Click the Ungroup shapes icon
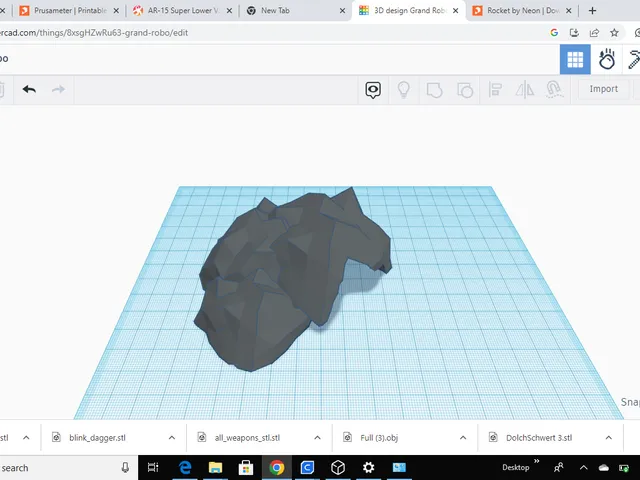 [x=465, y=90]
